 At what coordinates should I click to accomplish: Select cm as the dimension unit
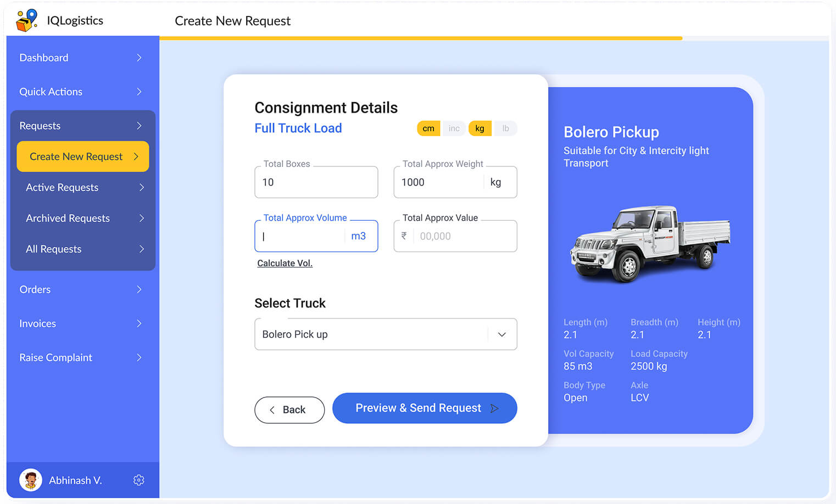point(428,128)
